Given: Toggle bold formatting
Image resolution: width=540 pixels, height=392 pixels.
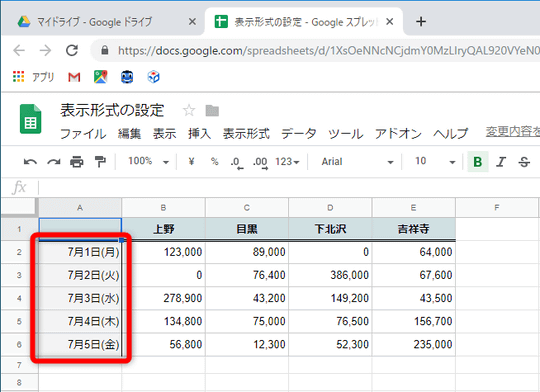Looking at the screenshot, I should (x=478, y=162).
